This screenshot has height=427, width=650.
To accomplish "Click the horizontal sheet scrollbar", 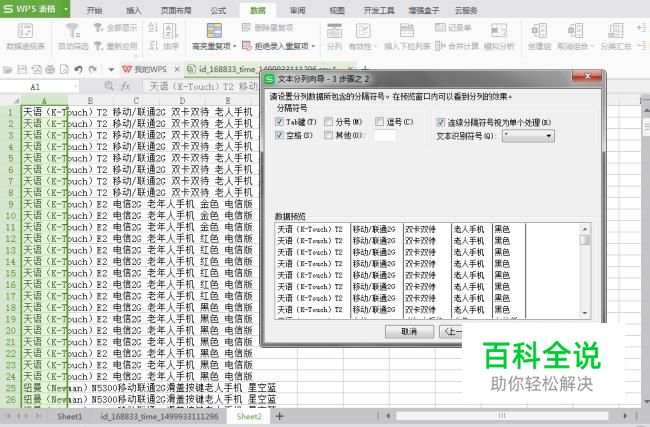I will (502, 415).
